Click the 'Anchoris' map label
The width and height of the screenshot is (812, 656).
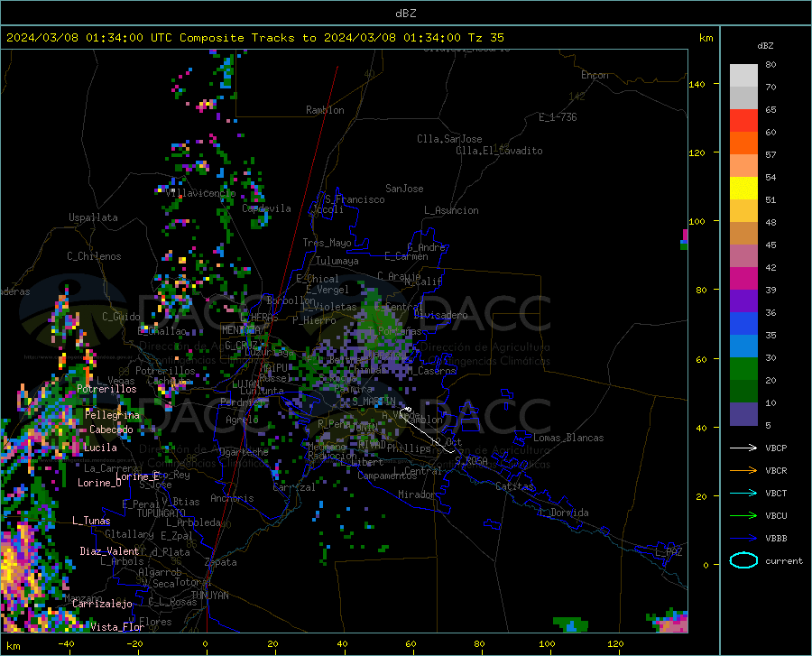pyautogui.click(x=232, y=498)
